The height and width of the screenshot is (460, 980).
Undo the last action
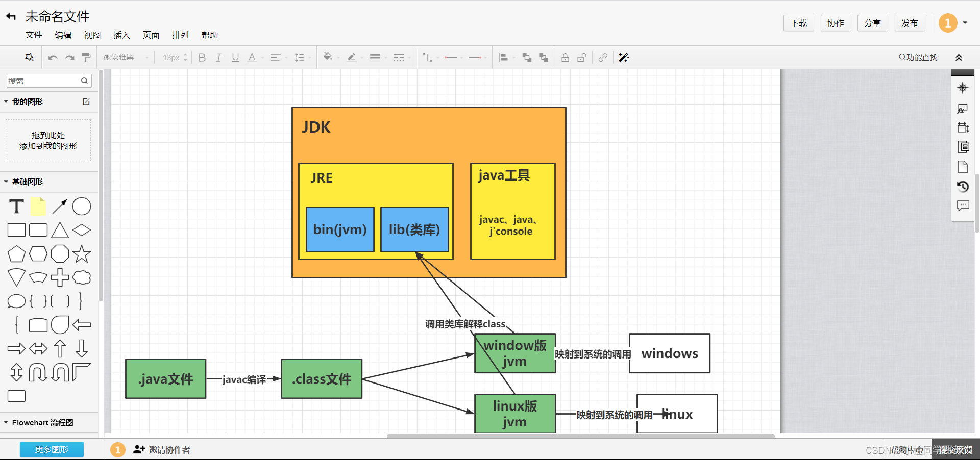pos(53,58)
